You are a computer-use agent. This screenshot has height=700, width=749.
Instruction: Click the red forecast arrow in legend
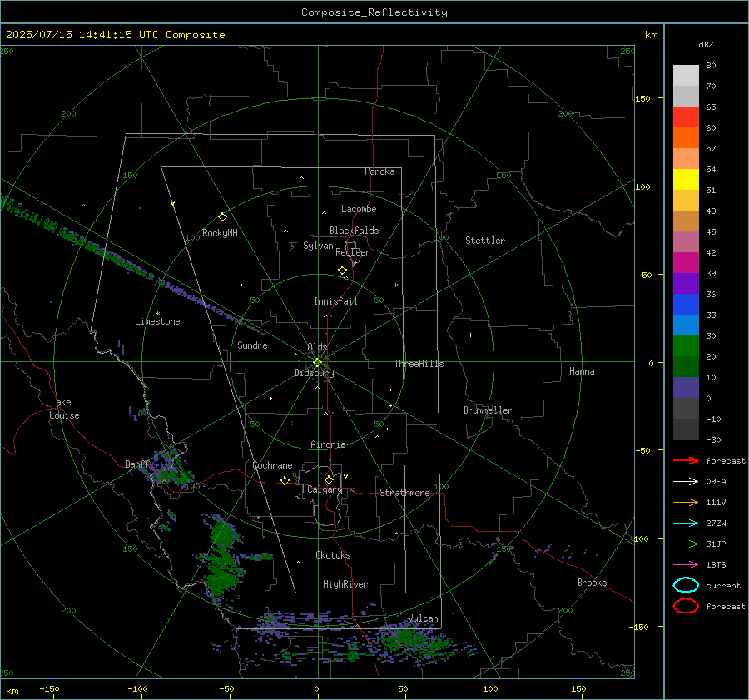pyautogui.click(x=686, y=460)
